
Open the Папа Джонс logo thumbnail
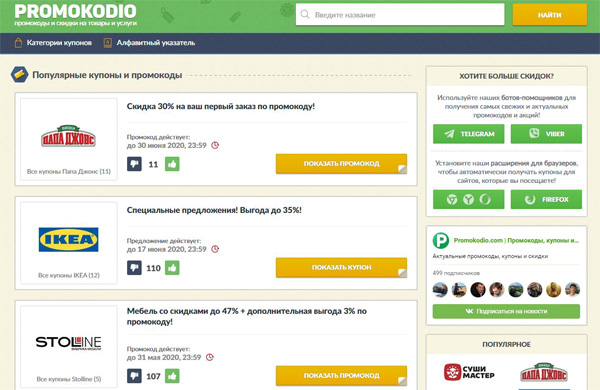[x=68, y=137]
